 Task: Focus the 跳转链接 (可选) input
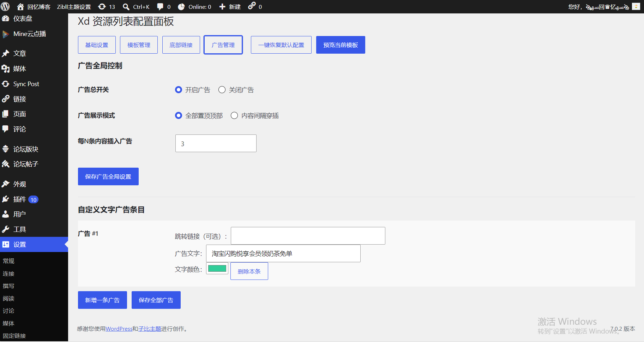(308, 236)
